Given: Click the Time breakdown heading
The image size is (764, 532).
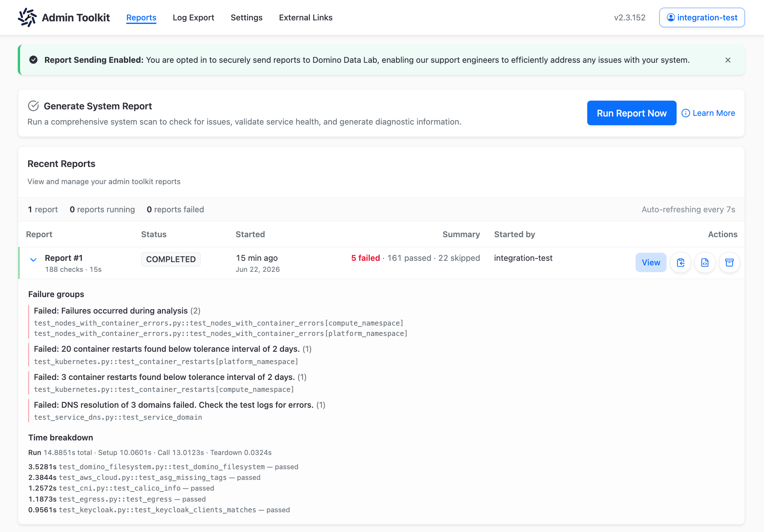Looking at the screenshot, I should [61, 438].
